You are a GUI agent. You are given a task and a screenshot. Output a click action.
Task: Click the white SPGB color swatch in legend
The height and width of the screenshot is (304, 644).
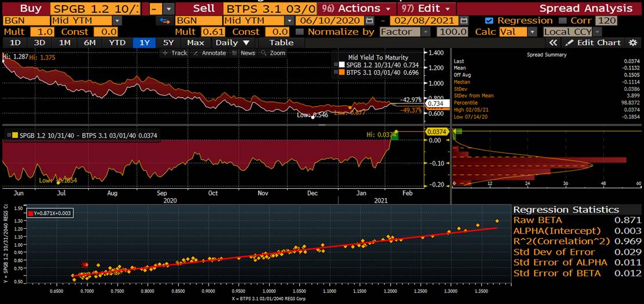click(342, 65)
